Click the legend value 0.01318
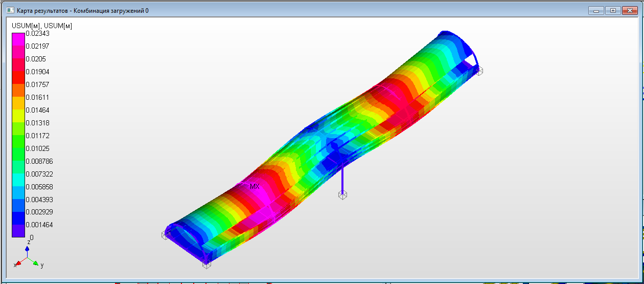This screenshot has width=644, height=284. coord(37,123)
